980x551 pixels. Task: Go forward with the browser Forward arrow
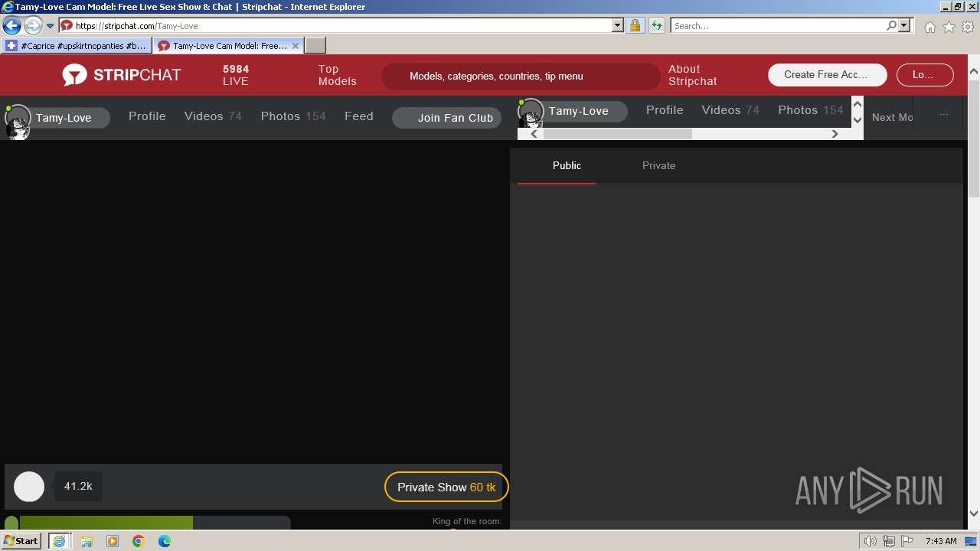32,26
